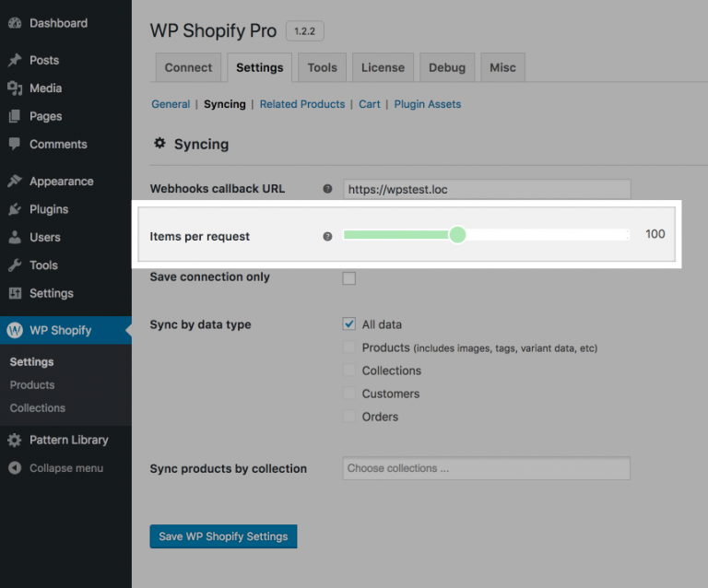Open the Choose collections dropdown
Image resolution: width=708 pixels, height=588 pixels.
487,468
